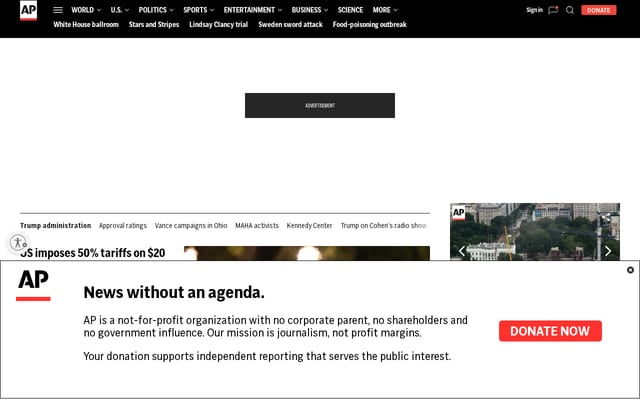Open White House ballroom topic

(x=86, y=24)
